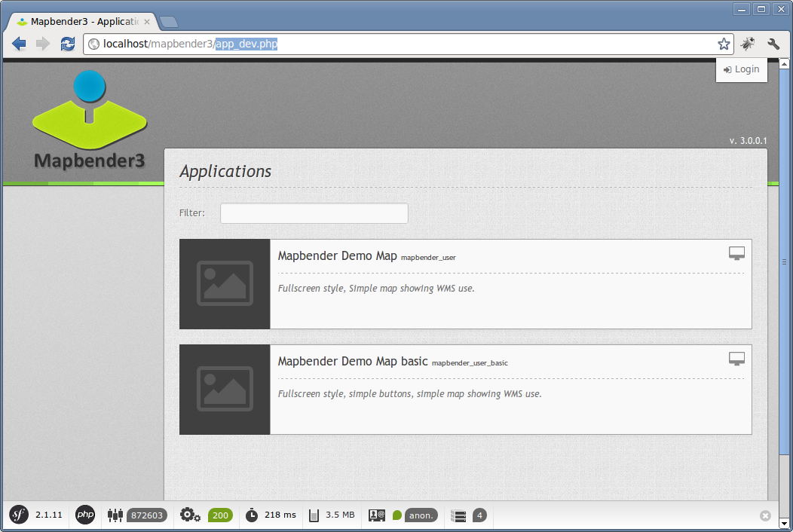Go back with the browser back arrow
The width and height of the screenshot is (793, 532).
tap(19, 44)
